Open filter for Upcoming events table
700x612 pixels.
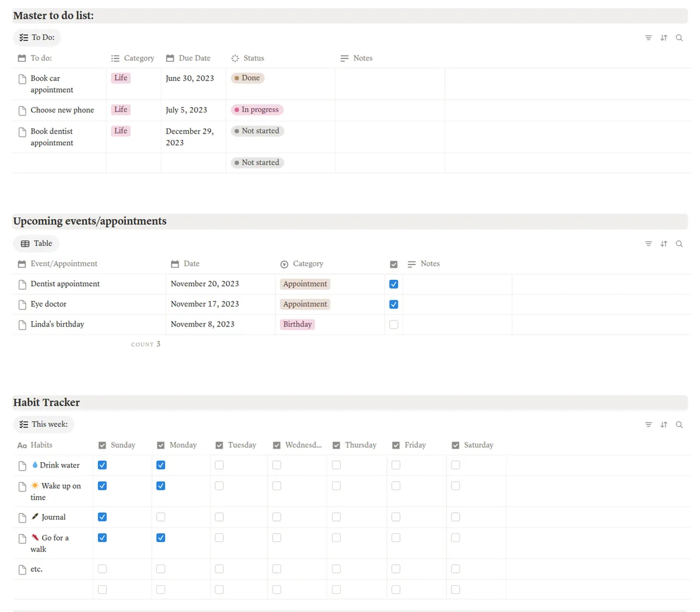pyautogui.click(x=648, y=244)
